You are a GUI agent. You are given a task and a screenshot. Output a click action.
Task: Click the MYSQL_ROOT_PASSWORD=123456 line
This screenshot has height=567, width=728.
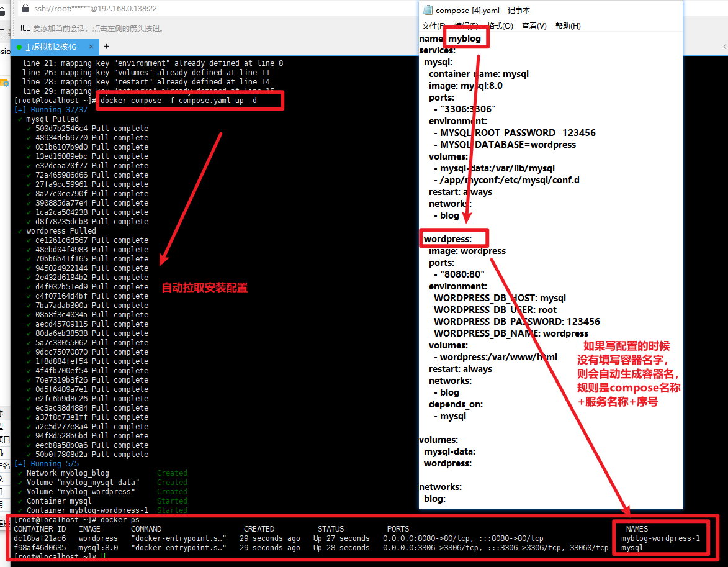point(515,133)
